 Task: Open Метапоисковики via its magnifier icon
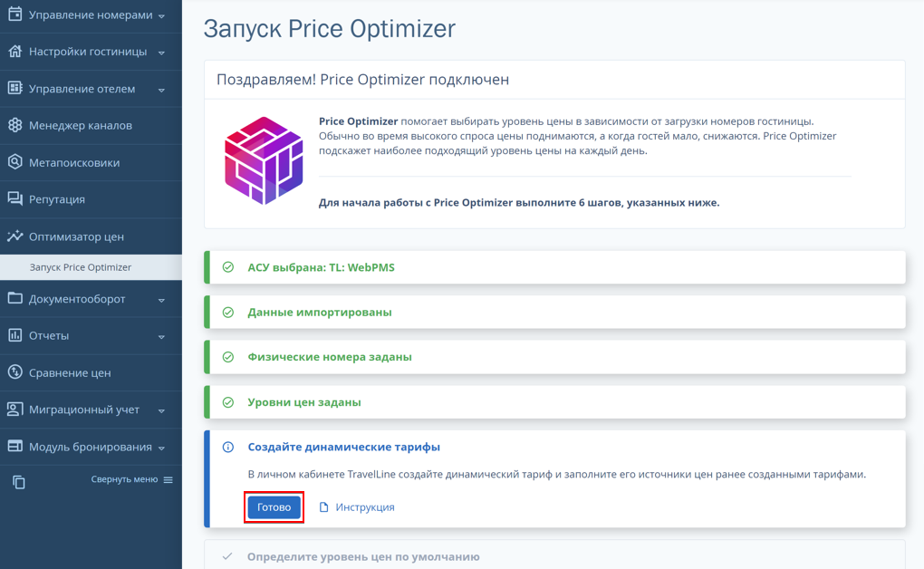click(x=14, y=162)
